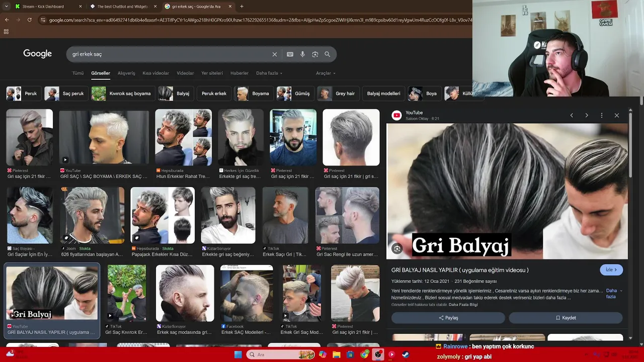Open Facebook Erkek SAÇ Modelleri result
This screenshot has height=362, width=644.
(247, 293)
